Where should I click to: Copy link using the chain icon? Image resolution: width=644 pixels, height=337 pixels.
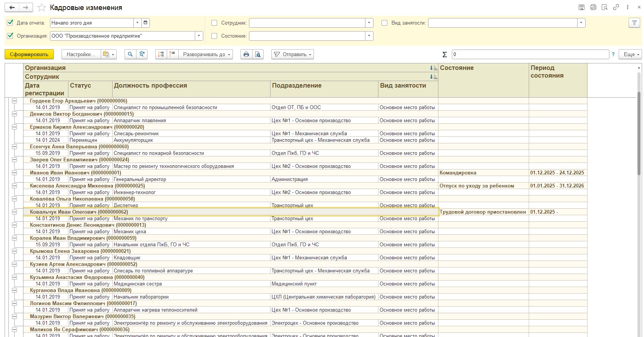[x=616, y=7]
